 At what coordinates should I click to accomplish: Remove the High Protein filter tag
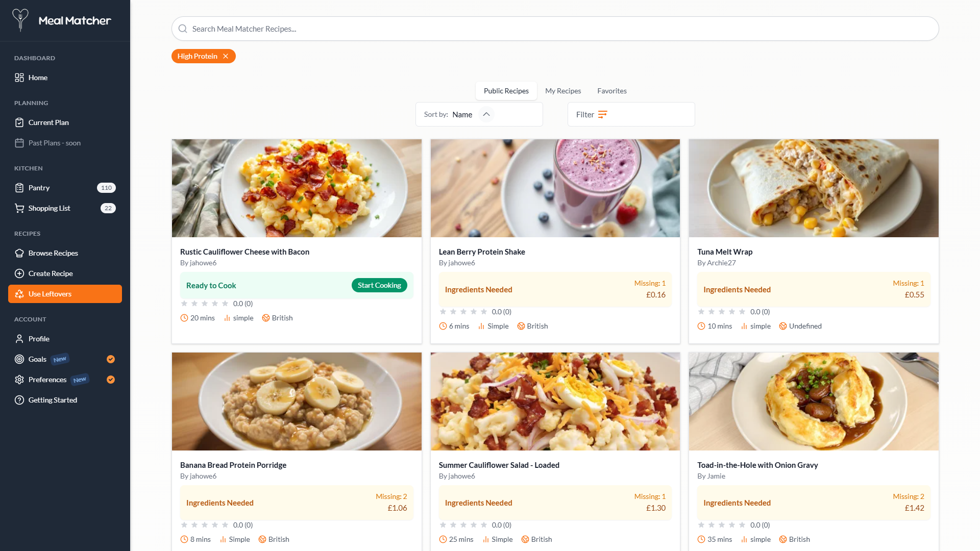[226, 56]
